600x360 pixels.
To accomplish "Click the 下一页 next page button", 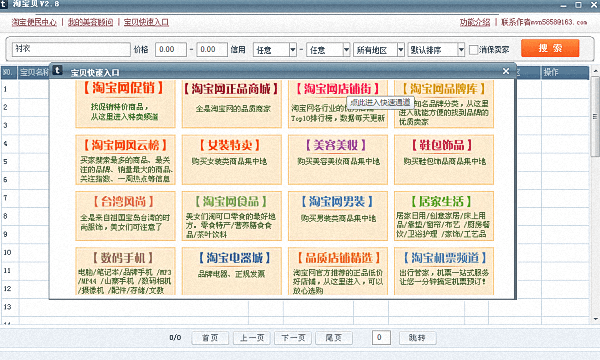I will [x=293, y=338].
